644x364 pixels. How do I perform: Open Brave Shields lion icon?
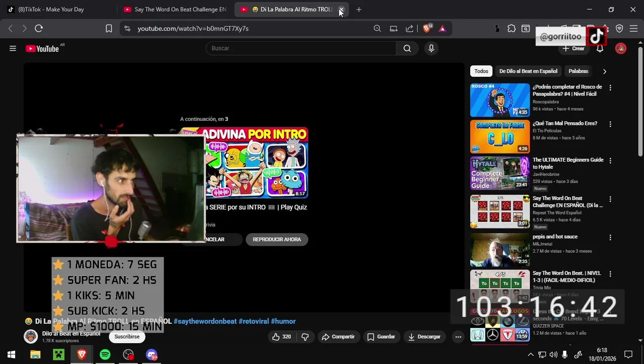point(427,29)
